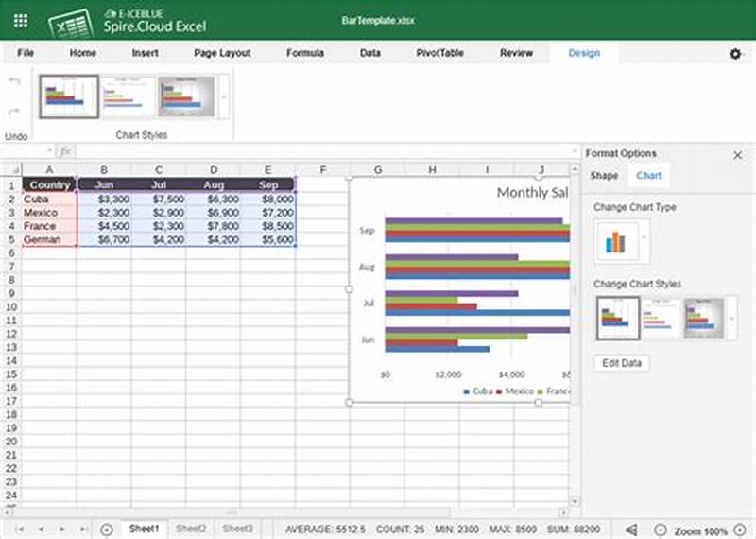Open the settings gear icon

click(735, 54)
